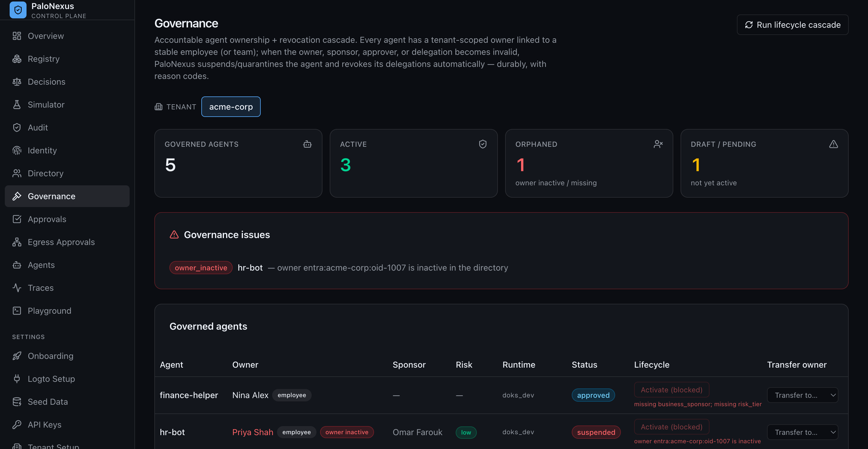The width and height of the screenshot is (868, 449).
Task: Click the user-x icon on Orphaned card
Action: coord(658,144)
